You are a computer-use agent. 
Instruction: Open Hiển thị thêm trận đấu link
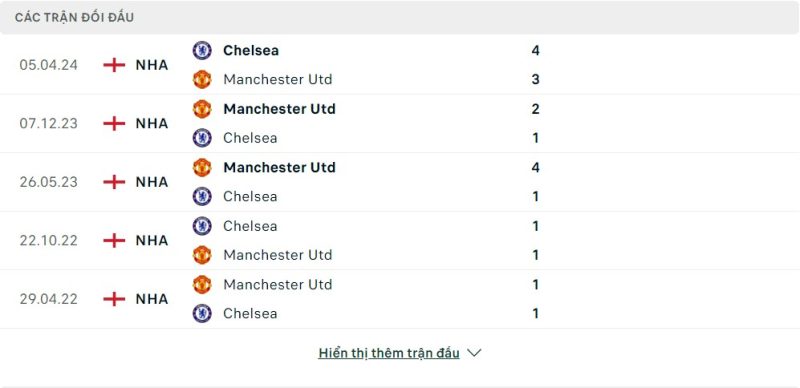(x=389, y=353)
